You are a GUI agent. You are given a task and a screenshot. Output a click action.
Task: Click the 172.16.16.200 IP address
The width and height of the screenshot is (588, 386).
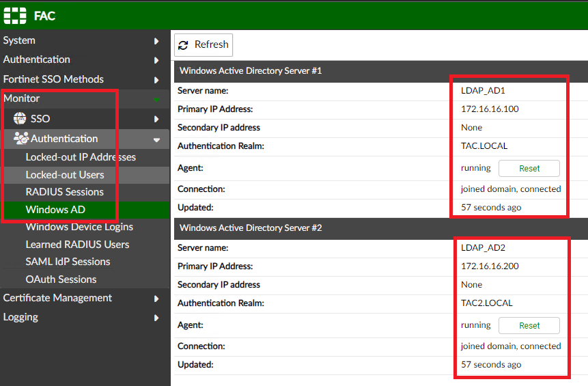[x=490, y=266]
